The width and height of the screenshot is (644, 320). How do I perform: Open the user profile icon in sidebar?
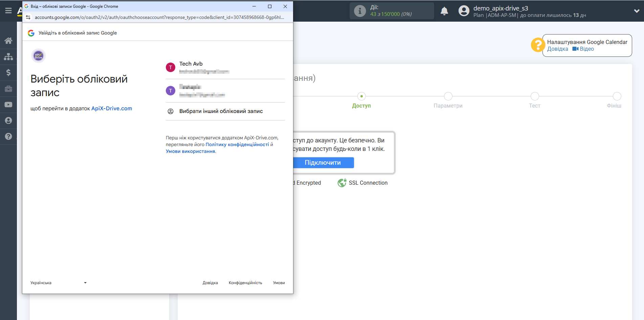coord(8,120)
